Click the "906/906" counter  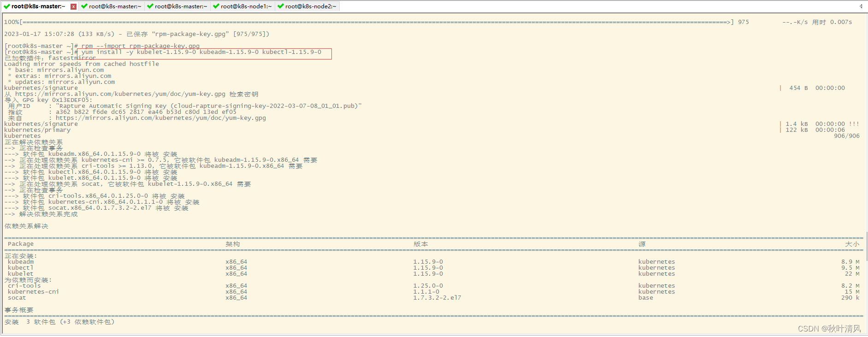[847, 136]
